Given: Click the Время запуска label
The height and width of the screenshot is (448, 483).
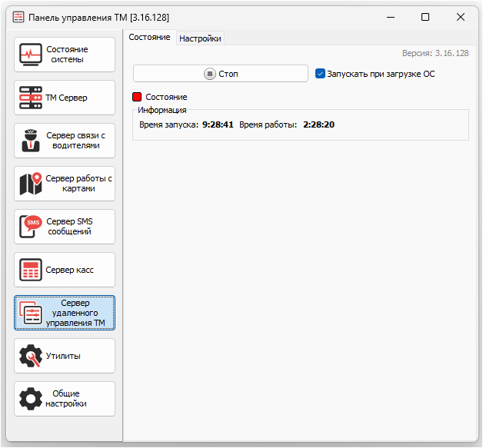Looking at the screenshot, I should tap(168, 124).
